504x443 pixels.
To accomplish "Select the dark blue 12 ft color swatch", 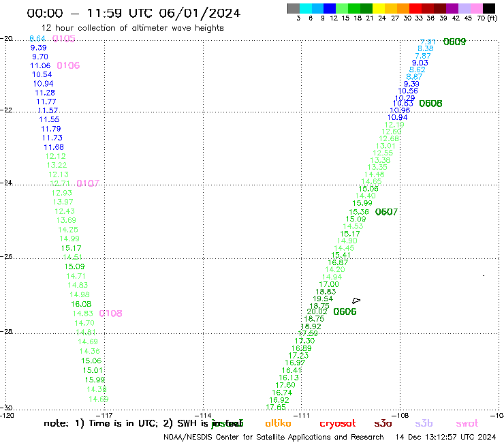I will [330, 8].
